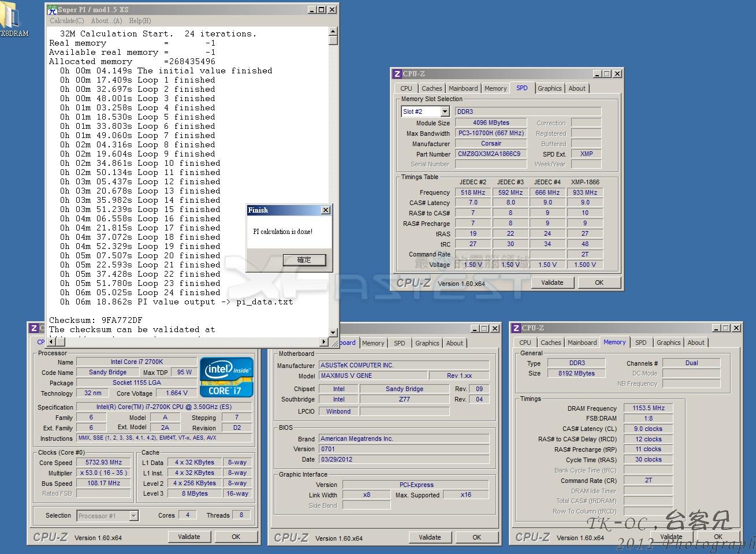Select the FSB:DRAM 1:8 value
This screenshot has width=756, height=554.
coord(649,418)
